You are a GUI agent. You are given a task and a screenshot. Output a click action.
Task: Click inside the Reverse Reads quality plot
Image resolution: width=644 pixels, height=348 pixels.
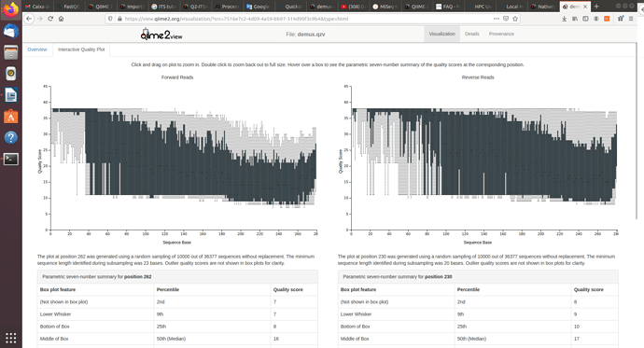(483, 158)
